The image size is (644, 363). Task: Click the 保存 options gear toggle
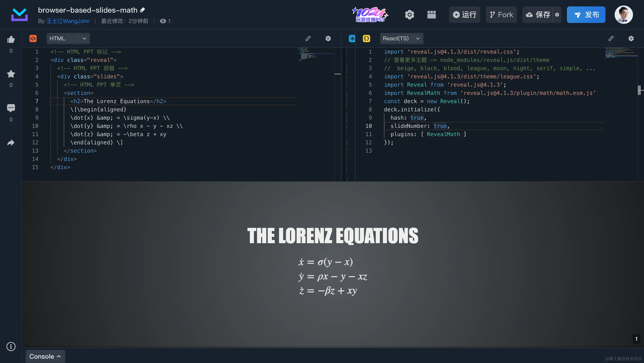click(557, 15)
